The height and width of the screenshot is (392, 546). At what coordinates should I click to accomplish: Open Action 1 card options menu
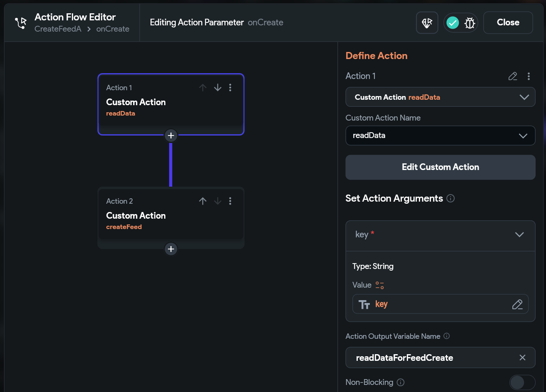coord(230,88)
